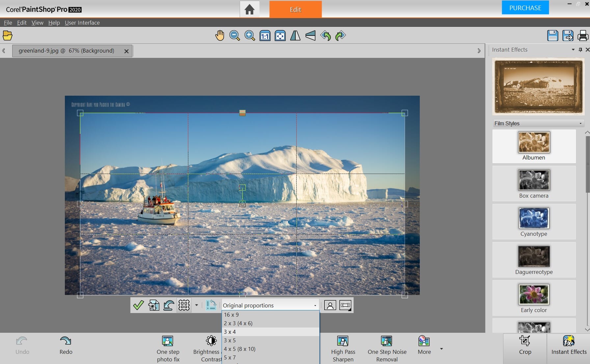This screenshot has width=590, height=364.
Task: Click the More adjustments button
Action: 424,345
